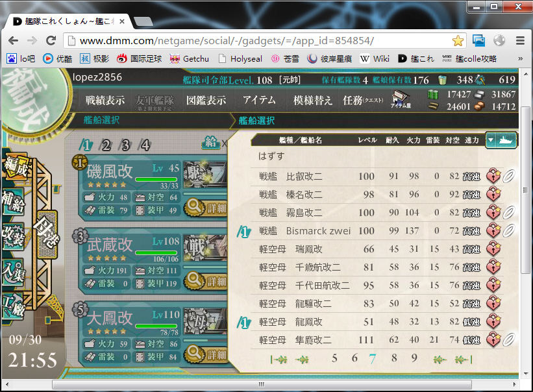Viewport: 533px width, 392px height.
Task: Toggle the heart lock on 霧島改二
Action: point(493,212)
